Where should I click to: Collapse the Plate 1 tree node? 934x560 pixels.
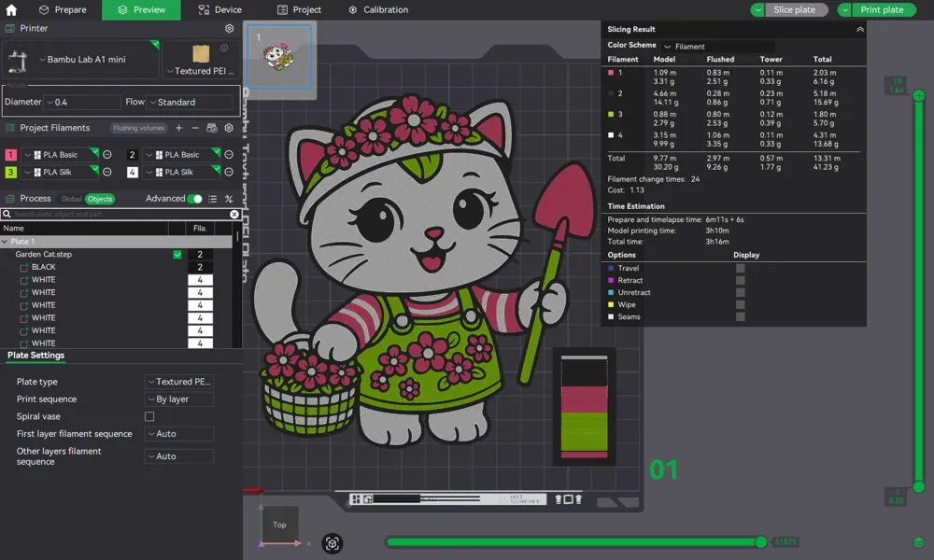[x=5, y=242]
